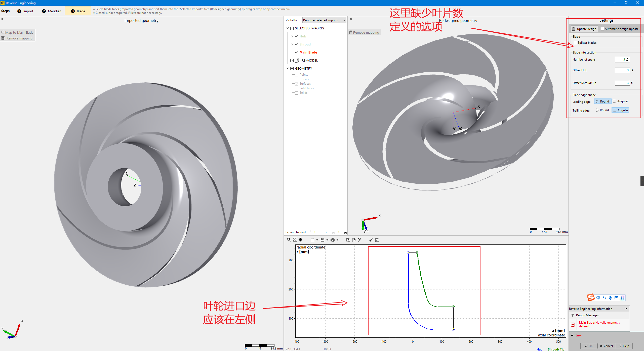Click the Offset Hub input field
This screenshot has height=351, width=644.
tap(622, 70)
